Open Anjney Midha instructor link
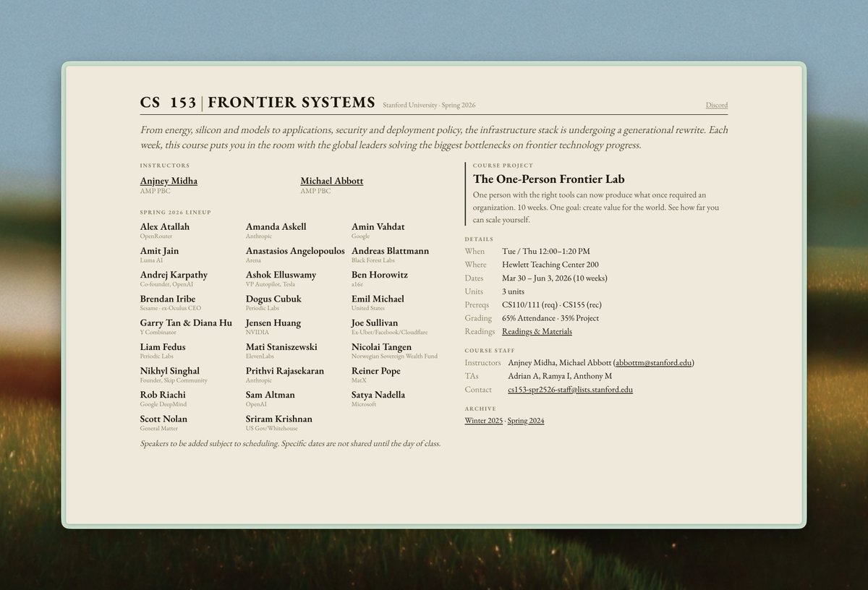The height and width of the screenshot is (590, 868). [169, 181]
